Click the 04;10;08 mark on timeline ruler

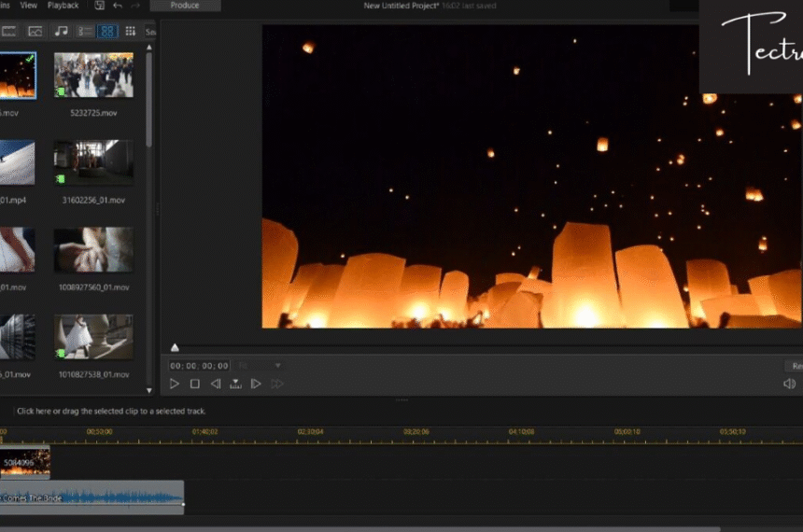pyautogui.click(x=521, y=432)
